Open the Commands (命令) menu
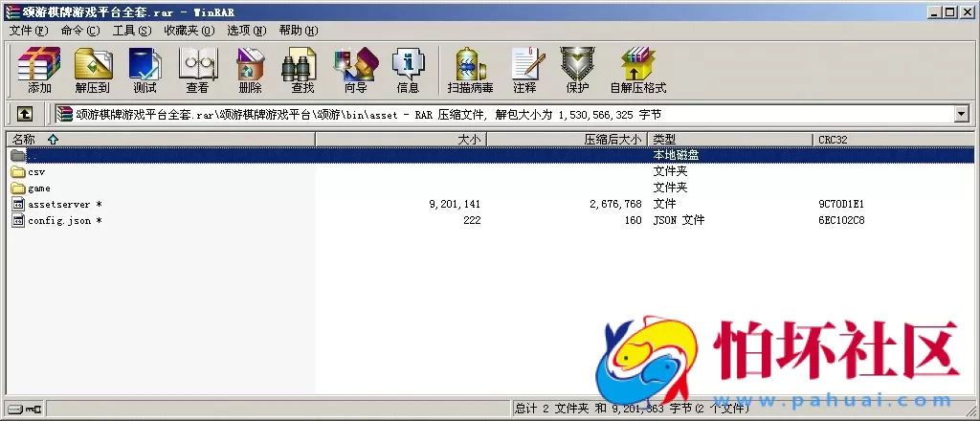Screen dimensions: 980x421 pos(80,31)
